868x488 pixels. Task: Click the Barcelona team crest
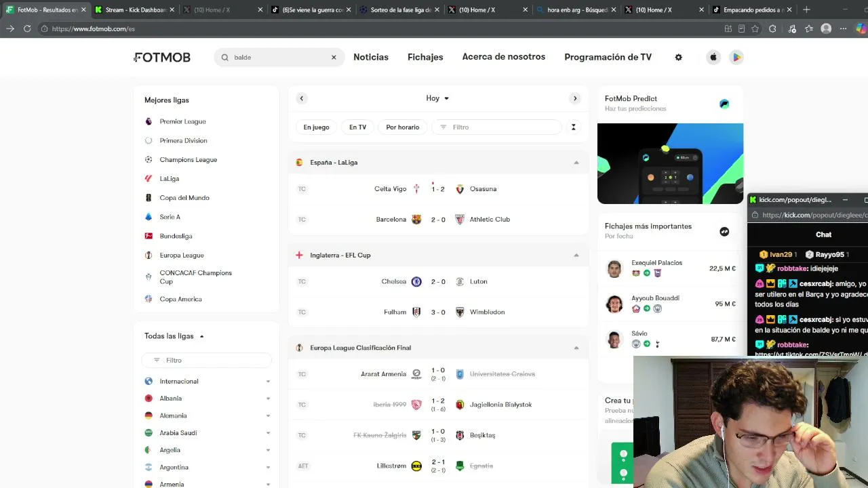click(x=416, y=220)
